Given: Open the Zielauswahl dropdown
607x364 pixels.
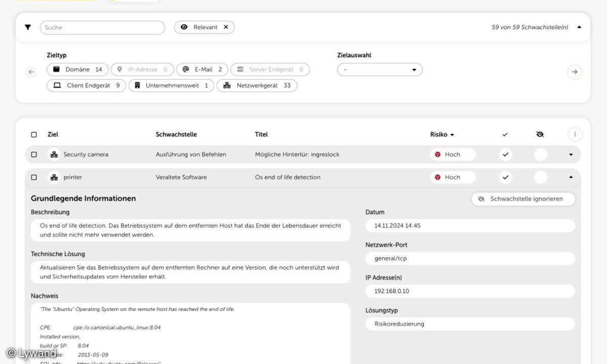Looking at the screenshot, I should click(380, 70).
